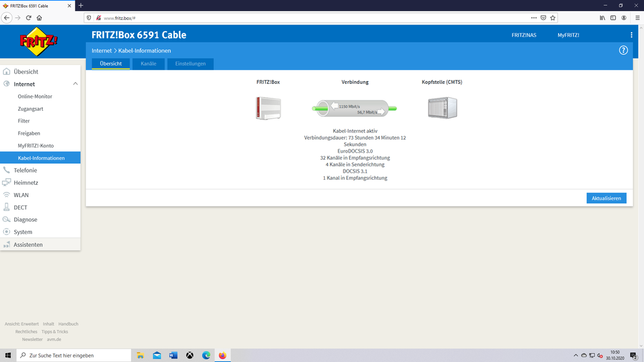Click the Übersicht home icon in sidebar
The height and width of the screenshot is (362, 644).
[6, 71]
